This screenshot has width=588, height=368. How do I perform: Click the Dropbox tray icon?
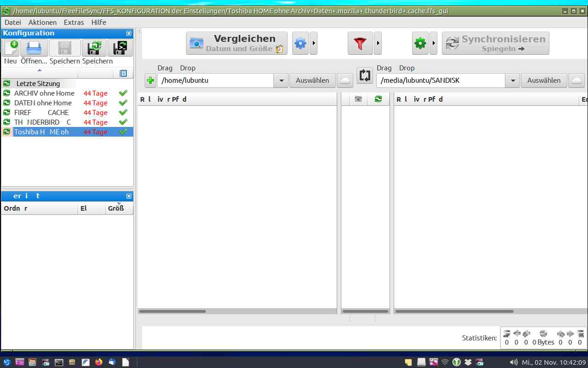point(468,362)
